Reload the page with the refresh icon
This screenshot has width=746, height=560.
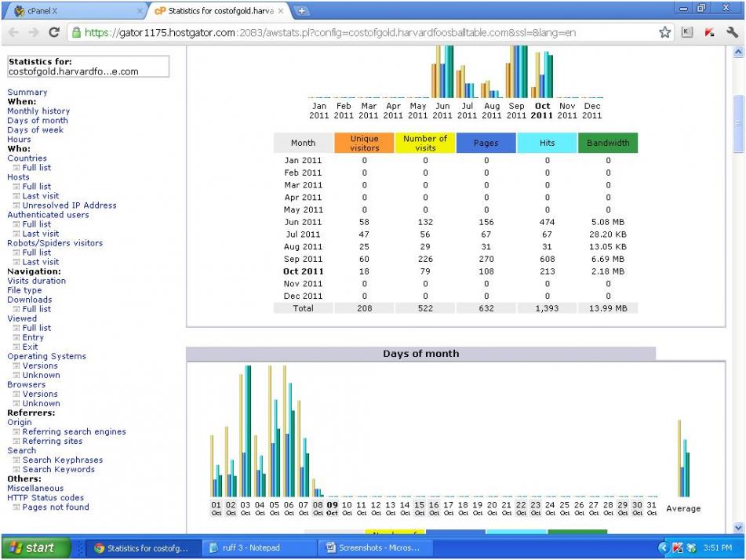(x=54, y=33)
